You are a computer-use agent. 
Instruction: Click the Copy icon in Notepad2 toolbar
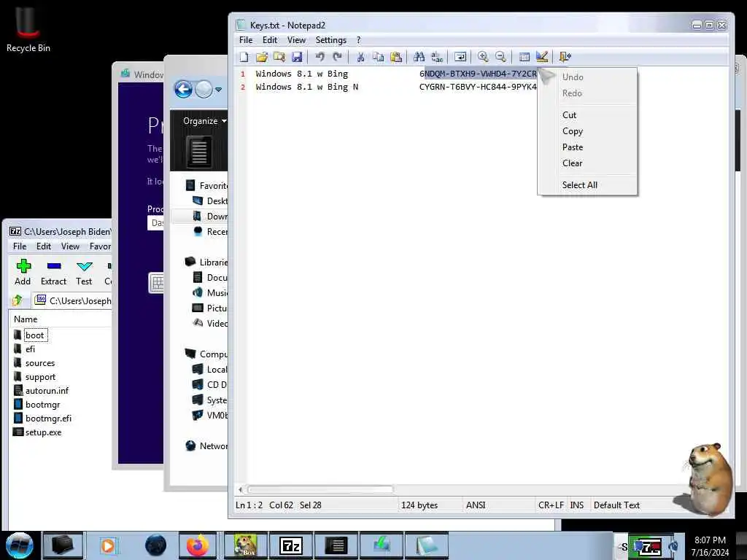click(x=379, y=57)
